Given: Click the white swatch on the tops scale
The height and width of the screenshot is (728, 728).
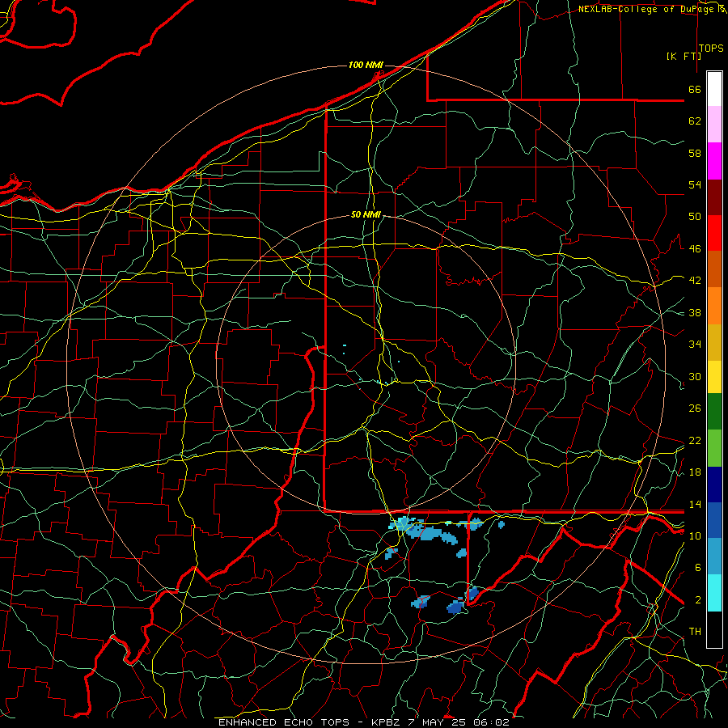Looking at the screenshot, I should pyautogui.click(x=714, y=89).
